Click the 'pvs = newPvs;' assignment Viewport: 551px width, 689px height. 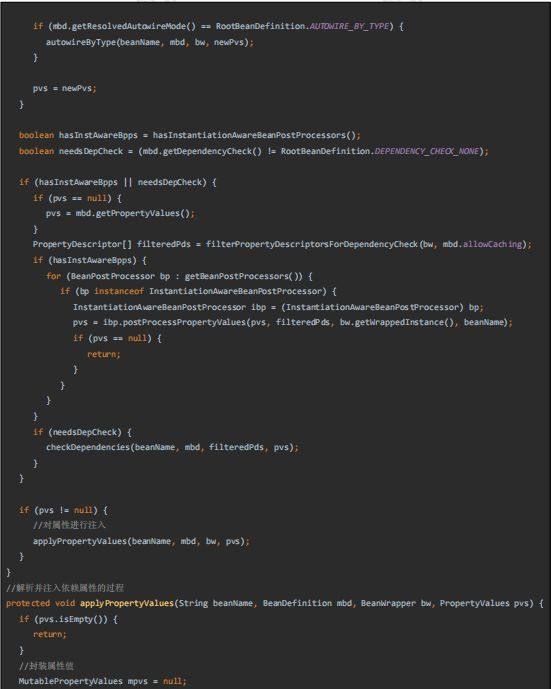[x=65, y=88]
